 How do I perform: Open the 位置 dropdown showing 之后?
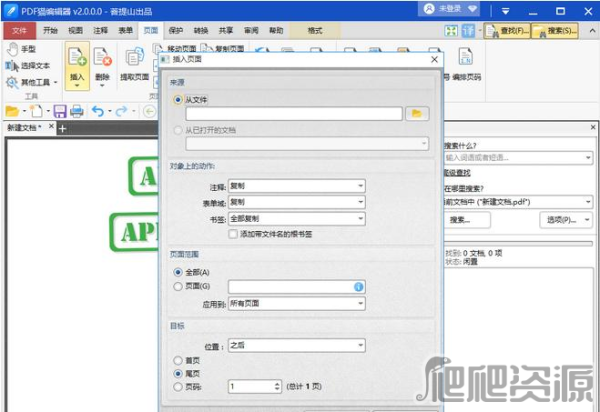(296, 346)
